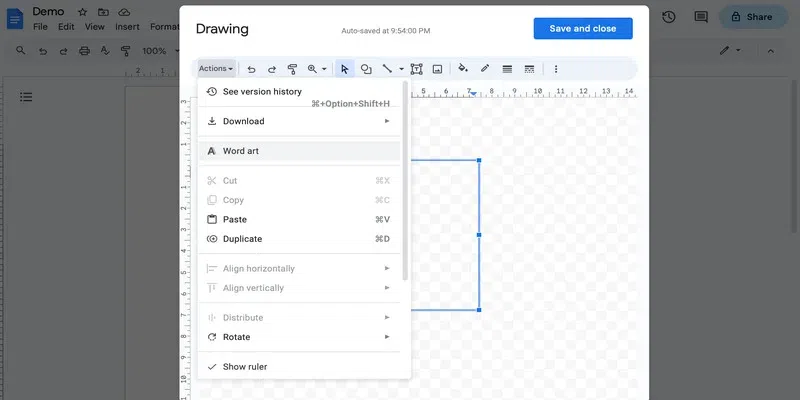Image resolution: width=800 pixels, height=400 pixels.
Task: Activate the Select arrow tool
Action: click(345, 69)
